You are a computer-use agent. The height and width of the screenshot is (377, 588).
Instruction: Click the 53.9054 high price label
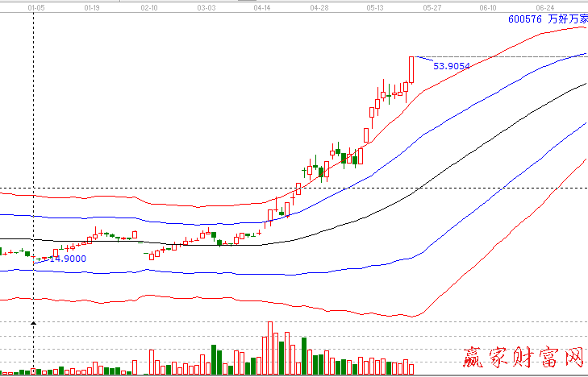(451, 67)
